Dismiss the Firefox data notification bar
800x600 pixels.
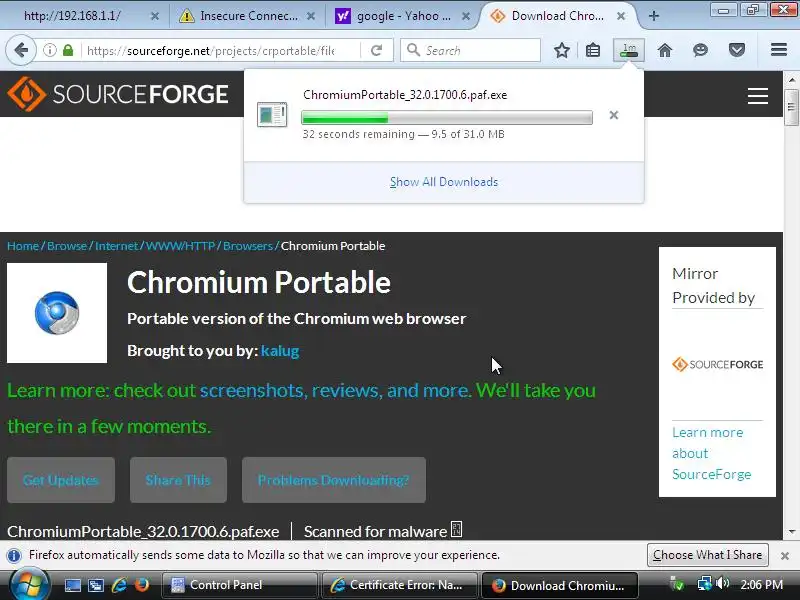pos(785,556)
